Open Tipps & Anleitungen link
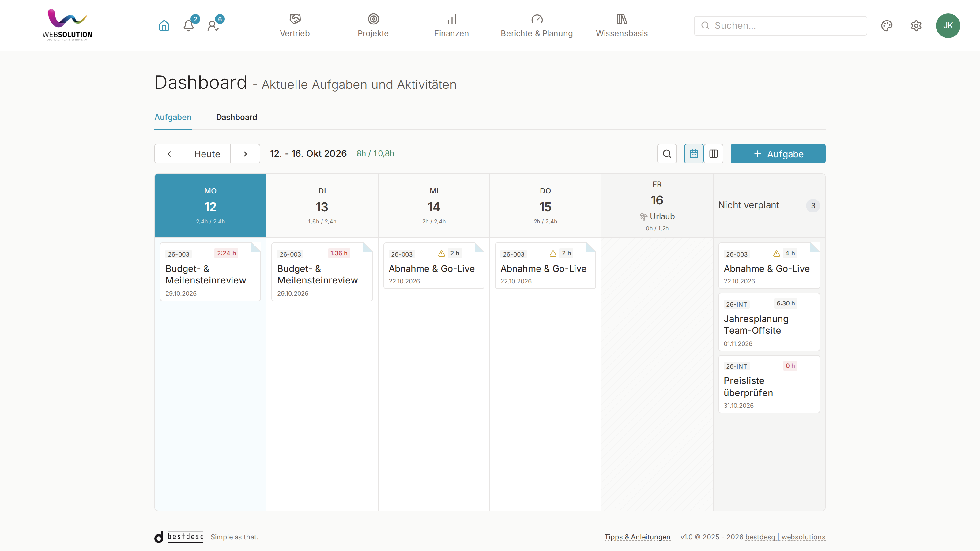The width and height of the screenshot is (980, 551). (x=637, y=537)
